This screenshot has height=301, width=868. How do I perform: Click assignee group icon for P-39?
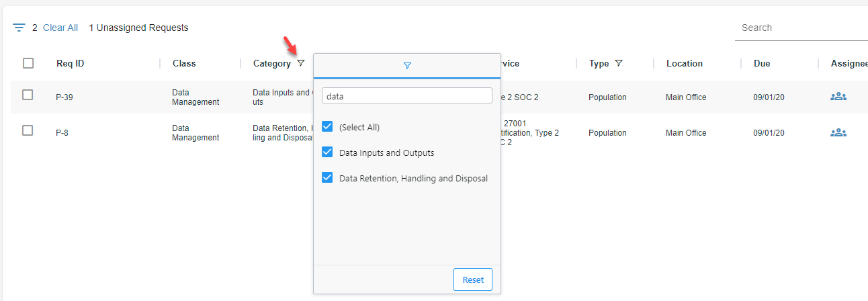pos(838,97)
